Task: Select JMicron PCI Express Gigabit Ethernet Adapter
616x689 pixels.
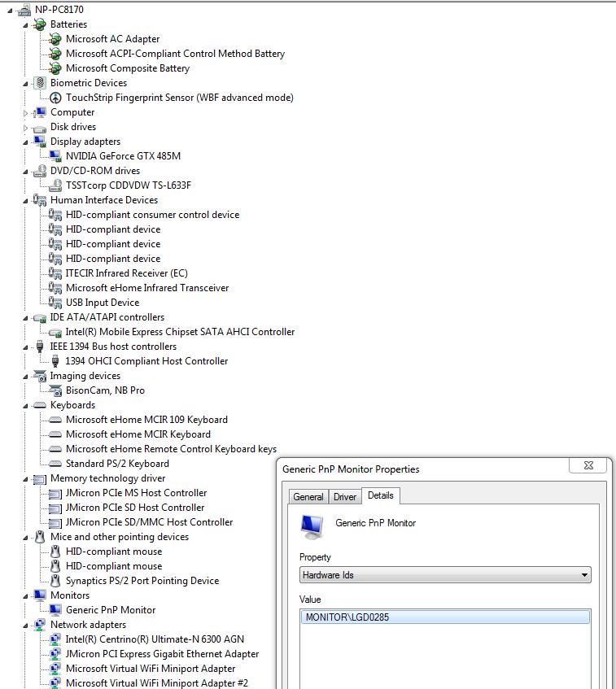Action: pos(162,654)
